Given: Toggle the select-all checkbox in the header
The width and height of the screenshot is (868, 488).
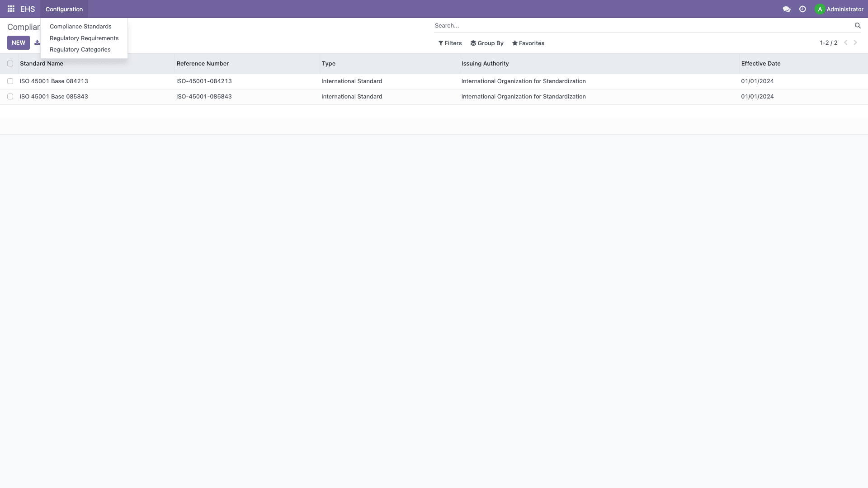Looking at the screenshot, I should (x=10, y=63).
